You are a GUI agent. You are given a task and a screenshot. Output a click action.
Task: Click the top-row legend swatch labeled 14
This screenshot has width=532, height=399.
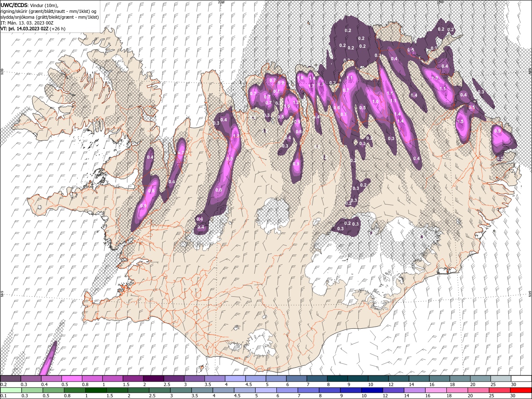pyautogui.click(x=419, y=379)
